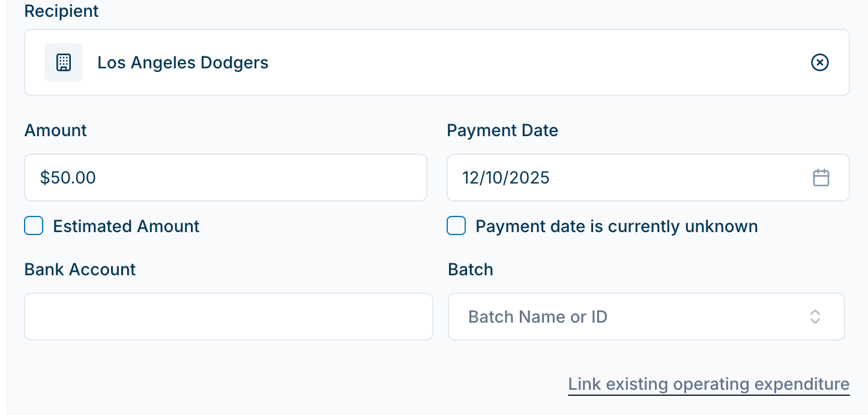This screenshot has width=868, height=415.
Task: Tick the Estimated Amount checkbox
Action: [34, 226]
